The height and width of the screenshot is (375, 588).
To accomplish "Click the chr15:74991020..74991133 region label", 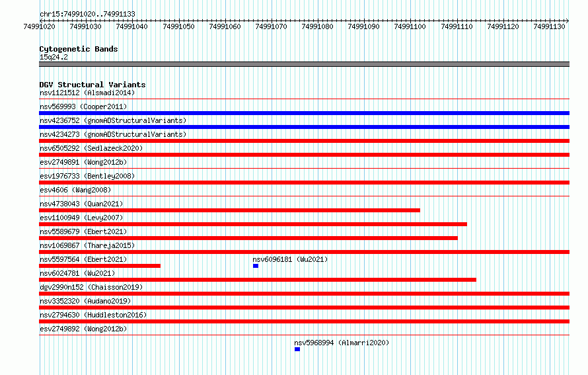I will [x=87, y=14].
